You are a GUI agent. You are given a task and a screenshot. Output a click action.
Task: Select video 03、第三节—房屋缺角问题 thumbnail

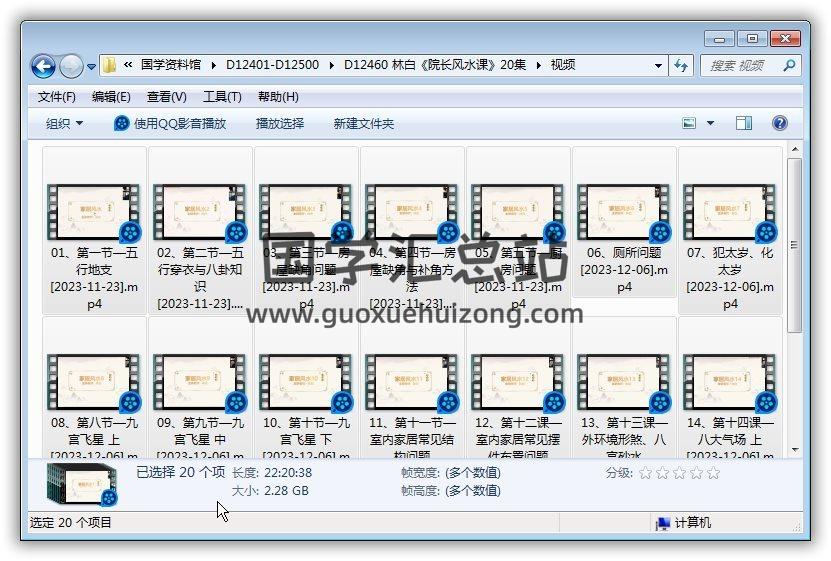click(306, 212)
